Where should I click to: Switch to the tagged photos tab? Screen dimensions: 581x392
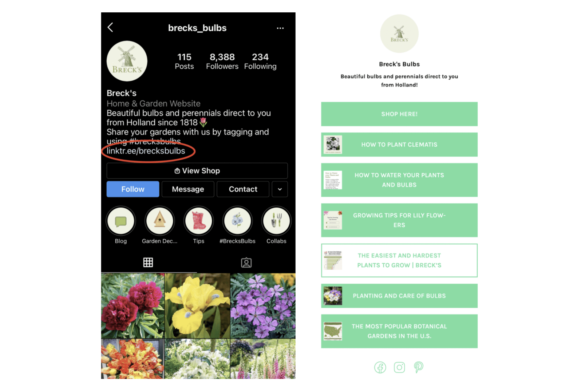246,263
